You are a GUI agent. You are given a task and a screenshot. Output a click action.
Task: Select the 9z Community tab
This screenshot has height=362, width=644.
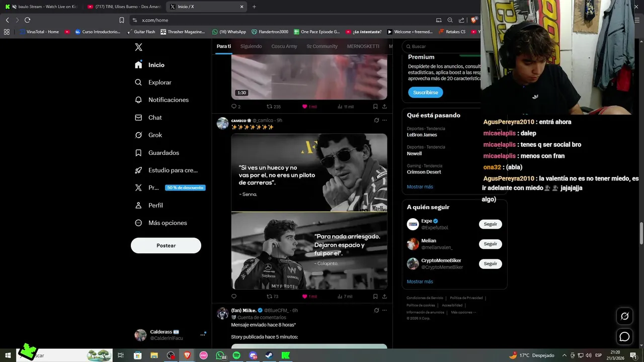pyautogui.click(x=322, y=46)
